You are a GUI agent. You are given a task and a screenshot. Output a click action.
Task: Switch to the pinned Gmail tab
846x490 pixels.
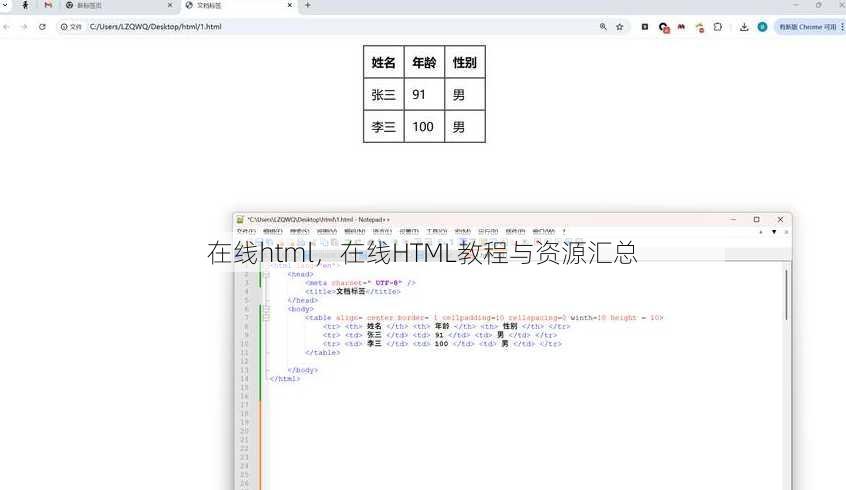coord(48,5)
